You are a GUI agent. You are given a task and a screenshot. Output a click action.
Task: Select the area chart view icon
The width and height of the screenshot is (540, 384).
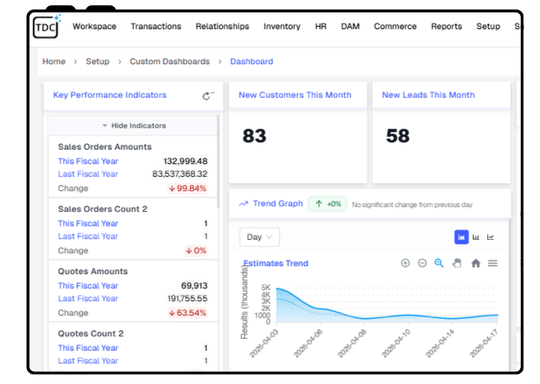point(461,237)
